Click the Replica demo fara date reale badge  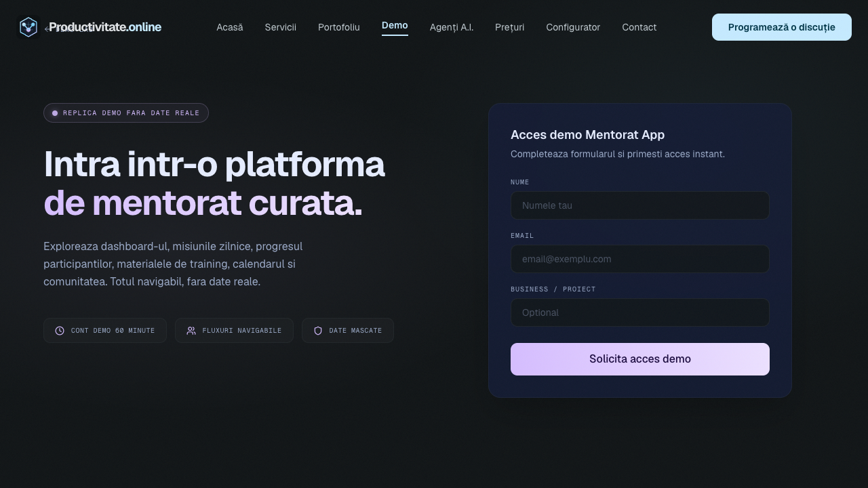tap(126, 113)
